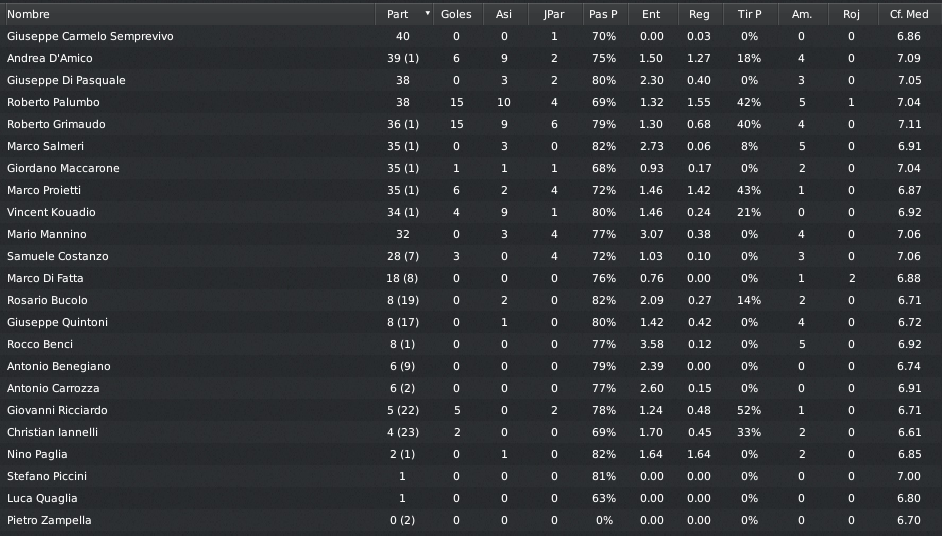This screenshot has height=536, width=942.
Task: Click Roberto Grimaudo's name
Action: [56, 124]
